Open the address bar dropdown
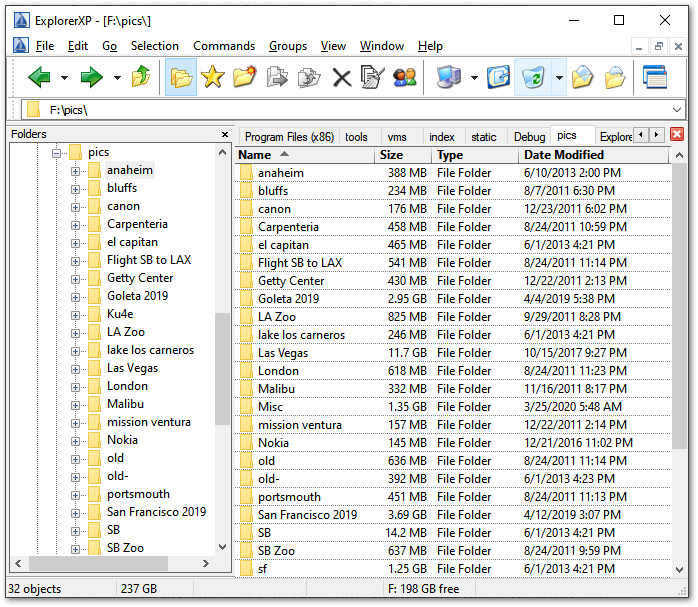Viewport: 698px width, 607px height. (x=679, y=110)
